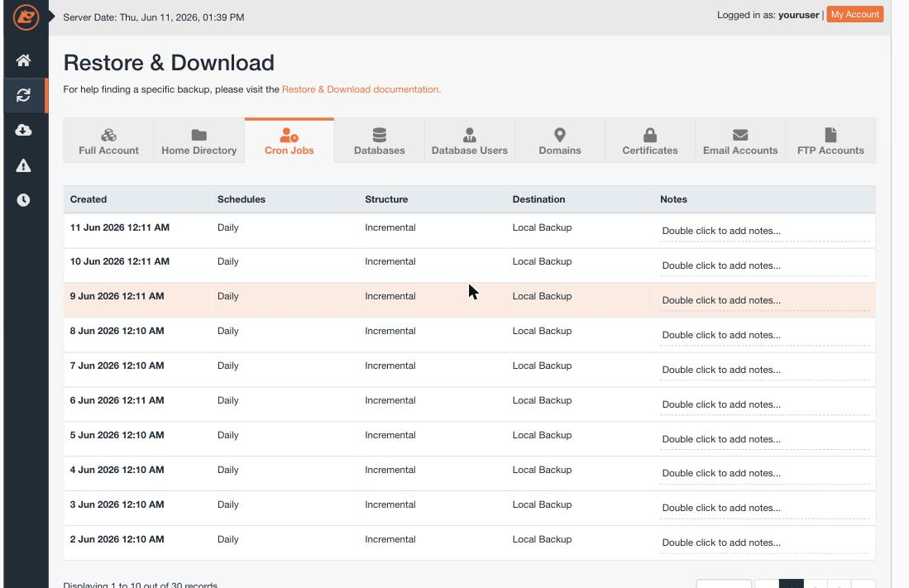The image size is (909, 588).
Task: Sort by the Structure column header
Action: click(386, 199)
